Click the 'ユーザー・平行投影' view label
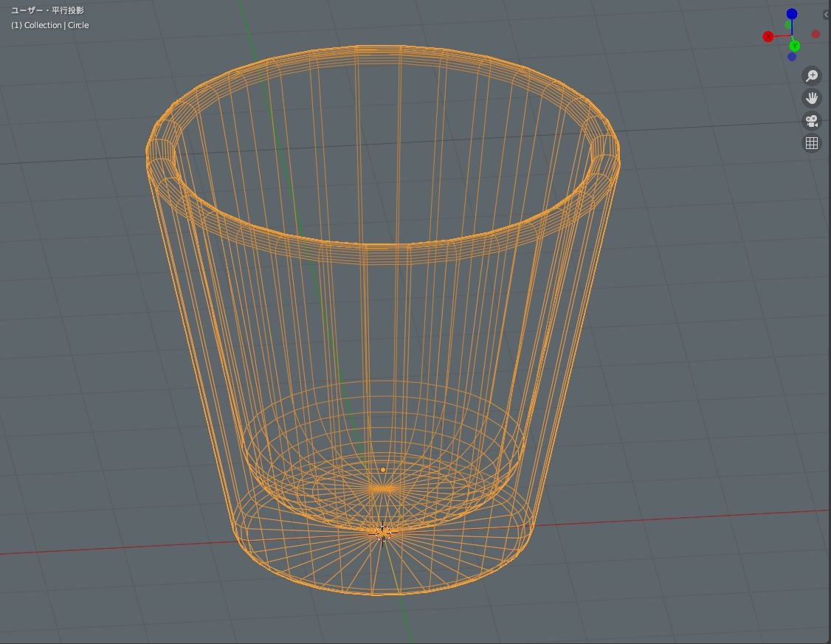Viewport: 831px width, 644px height. point(47,10)
